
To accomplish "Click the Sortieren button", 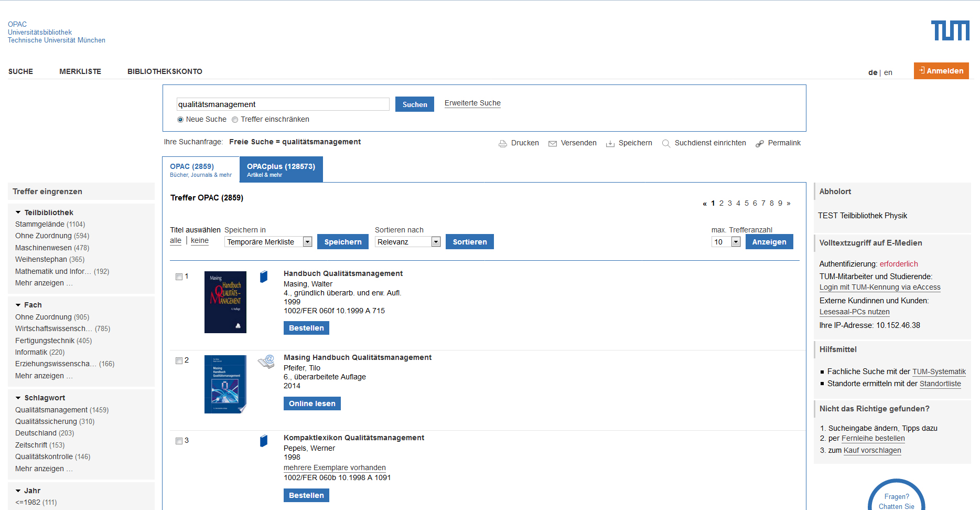I will click(470, 242).
